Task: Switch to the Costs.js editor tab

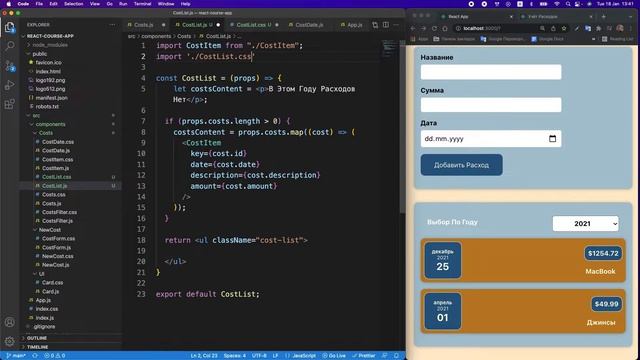Action: pos(144,25)
